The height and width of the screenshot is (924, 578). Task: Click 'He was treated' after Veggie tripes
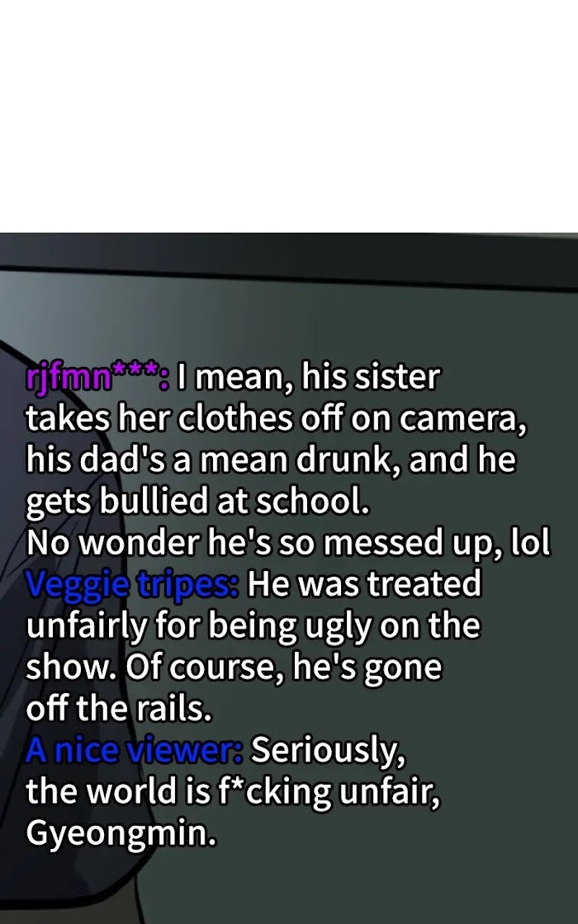click(x=364, y=584)
